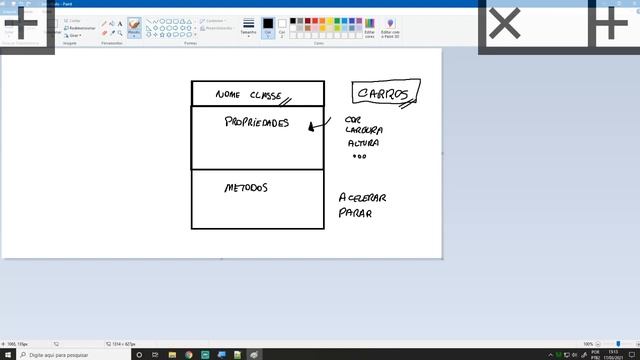Pick the brown color swatch
The width and height of the screenshot is (640, 360).
click(307, 28)
